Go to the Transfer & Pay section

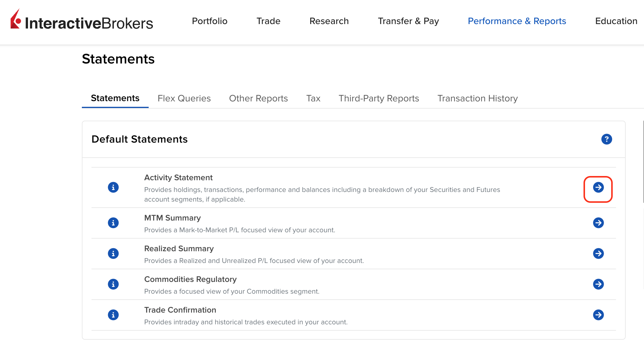408,21
